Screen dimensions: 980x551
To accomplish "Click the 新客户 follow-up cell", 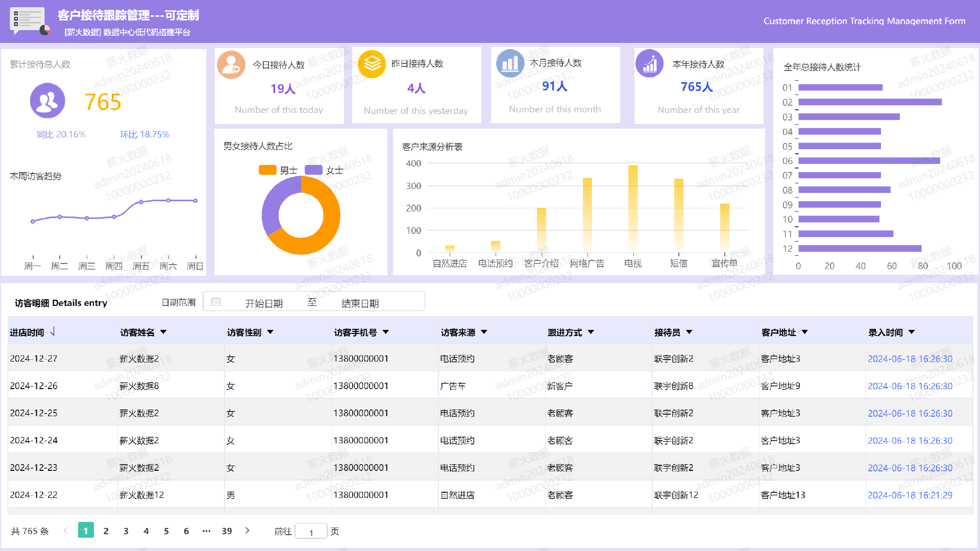I will pos(560,386).
